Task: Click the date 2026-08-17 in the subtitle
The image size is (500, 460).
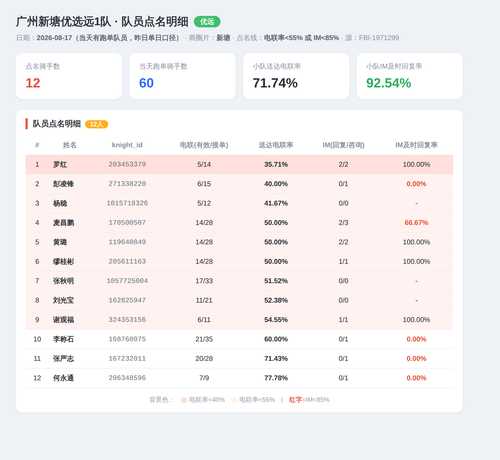Action: 54,38
